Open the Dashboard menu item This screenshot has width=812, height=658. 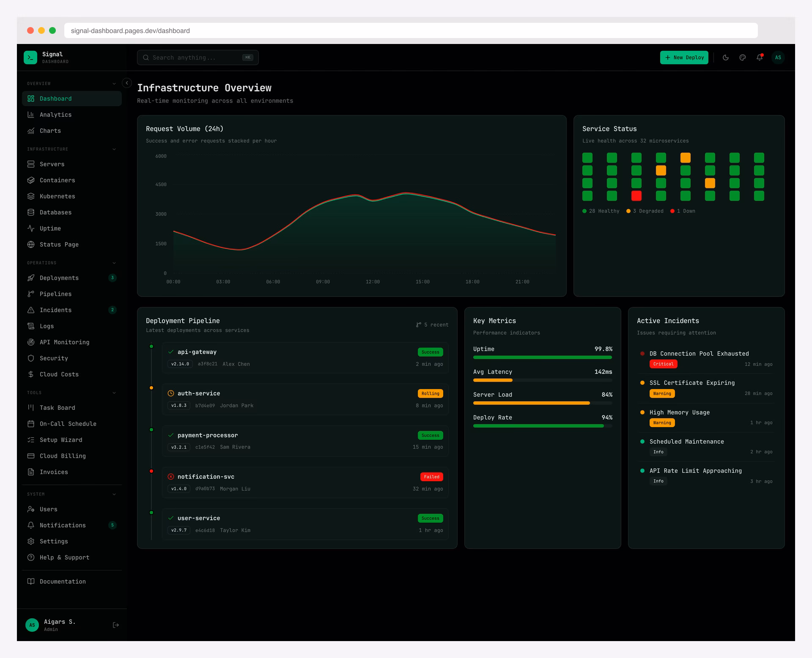tap(72, 99)
